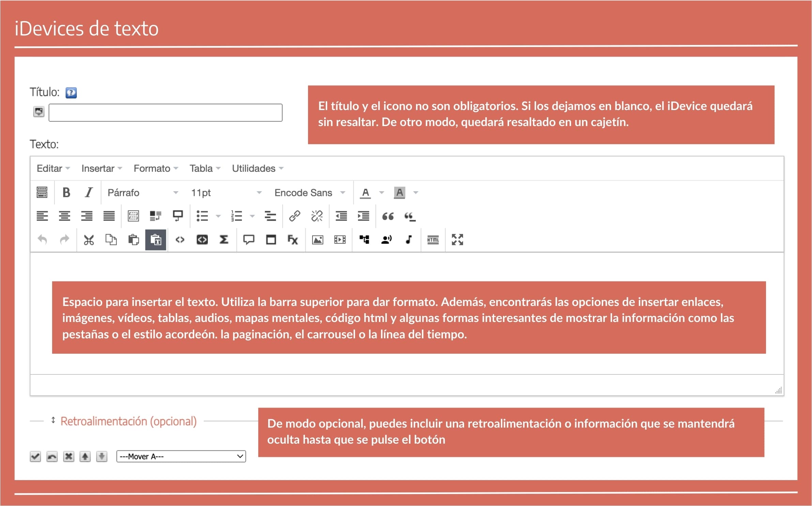This screenshot has height=506, width=812.
Task: Open the Insert video tool
Action: point(339,240)
